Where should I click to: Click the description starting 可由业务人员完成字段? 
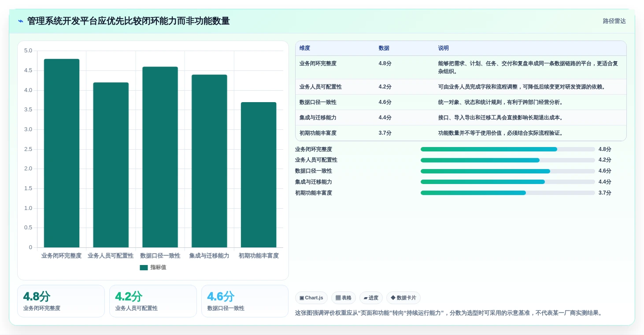coord(522,87)
